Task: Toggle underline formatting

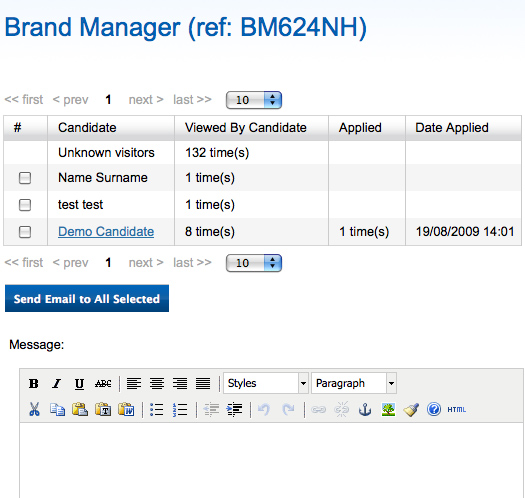Action: pos(79,383)
